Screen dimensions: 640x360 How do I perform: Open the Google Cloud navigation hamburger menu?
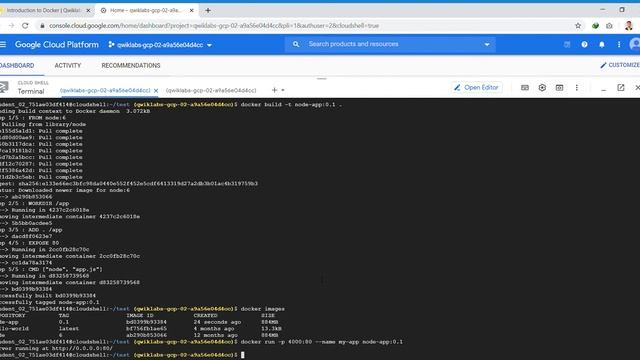click(3, 44)
